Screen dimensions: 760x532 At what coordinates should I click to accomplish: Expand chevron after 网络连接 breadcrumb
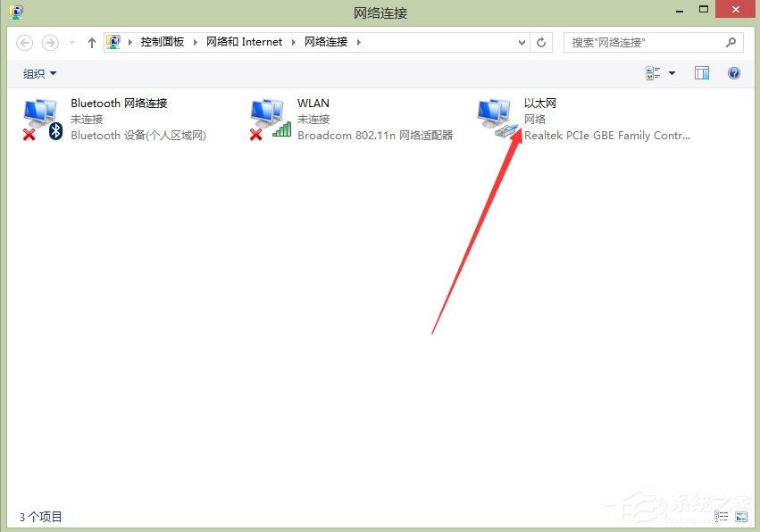(359, 42)
